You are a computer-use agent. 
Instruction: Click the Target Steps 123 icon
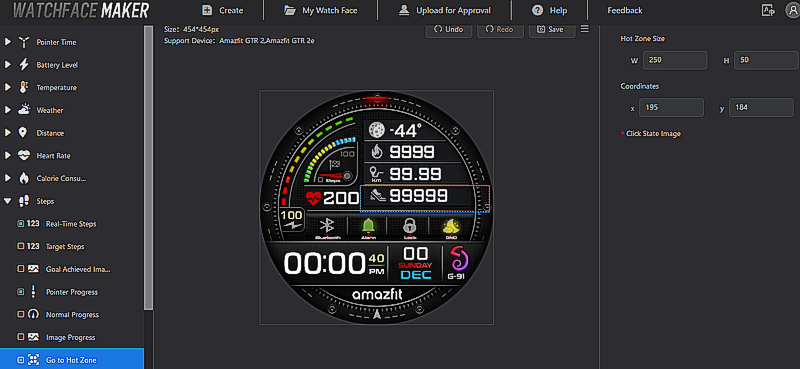coord(33,246)
